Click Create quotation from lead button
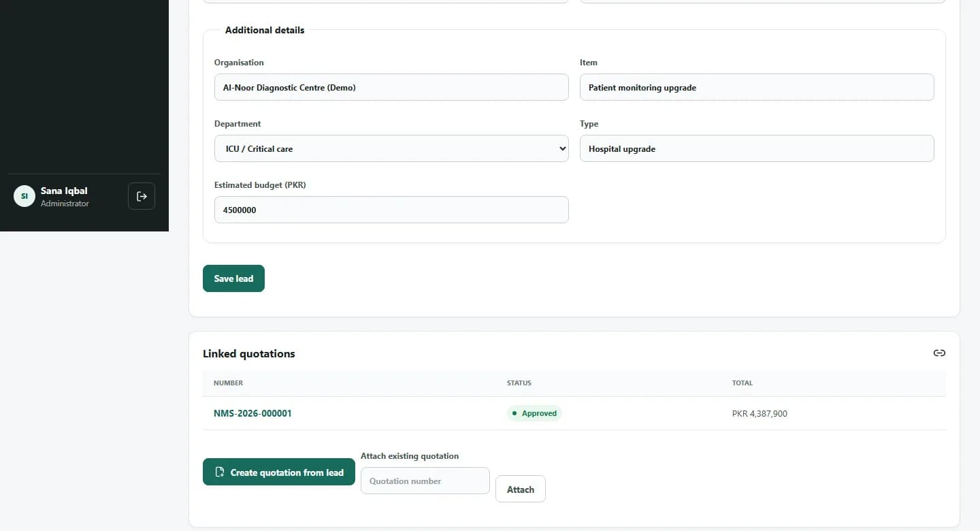Screen dimensions: 980x531 click(279, 472)
